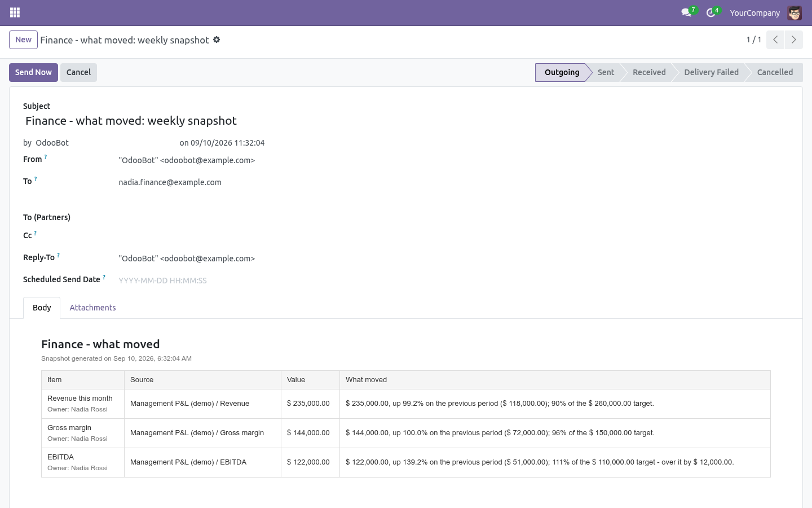The image size is (812, 508).
Task: Show help tooltip next to Reply-To
Action: pyautogui.click(x=58, y=255)
